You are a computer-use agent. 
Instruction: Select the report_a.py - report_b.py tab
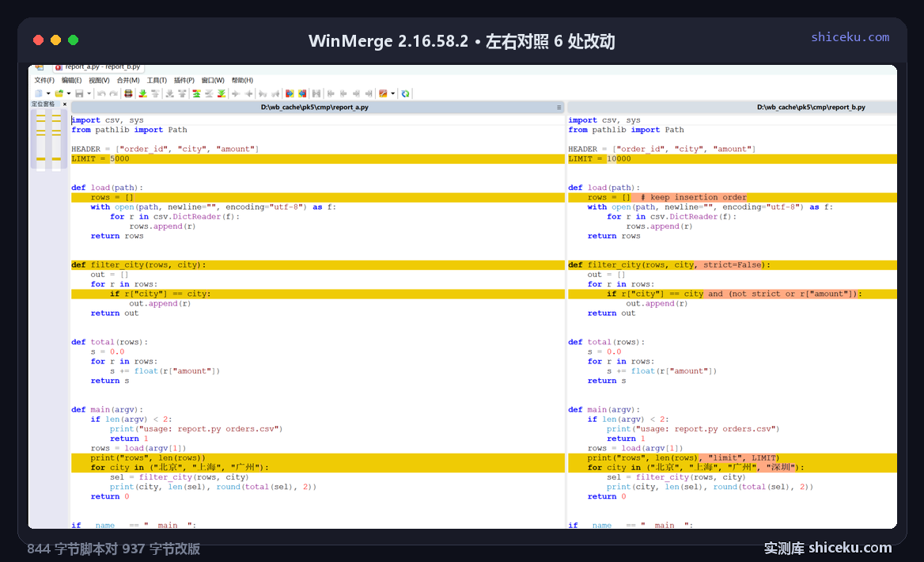99,67
